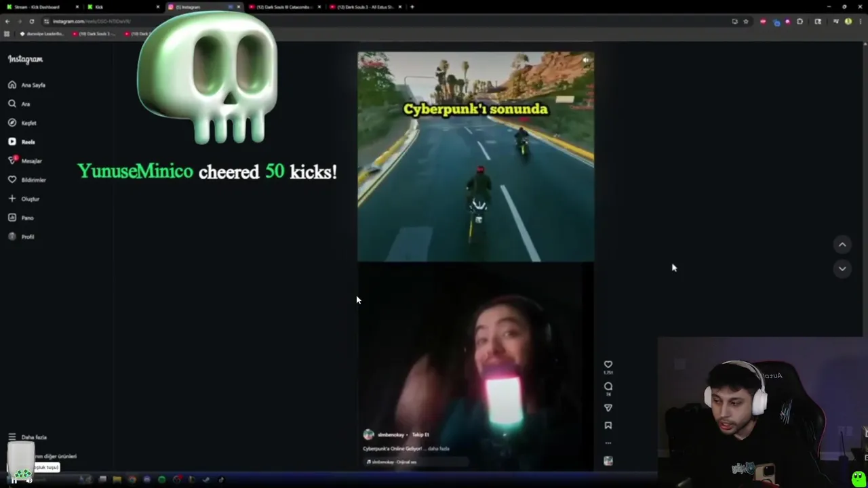
Task: Switch to the Kick browser tab
Action: point(122,7)
